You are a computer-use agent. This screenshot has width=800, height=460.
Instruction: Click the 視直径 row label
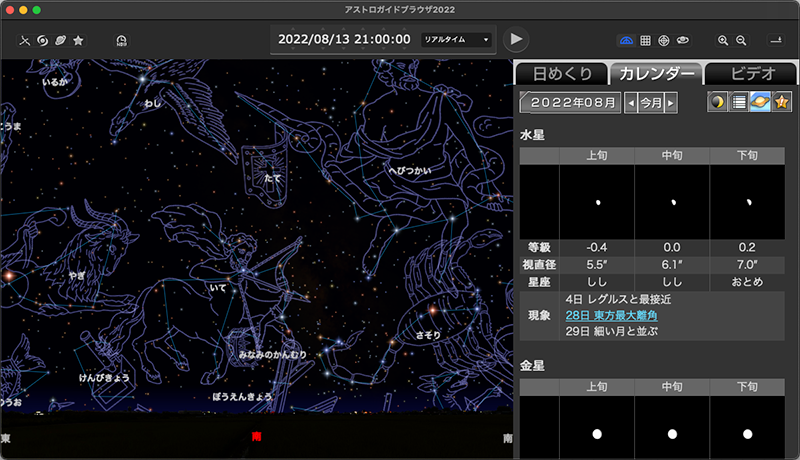tap(539, 265)
